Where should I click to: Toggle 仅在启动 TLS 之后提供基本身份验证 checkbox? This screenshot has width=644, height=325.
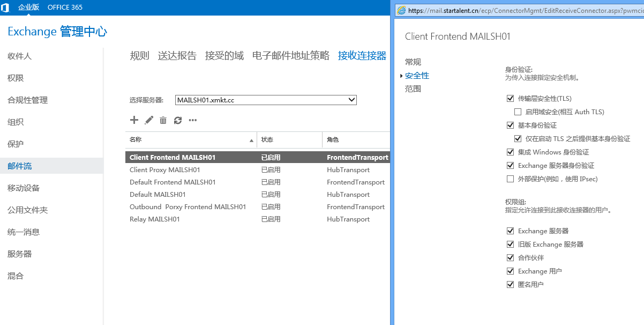(518, 139)
